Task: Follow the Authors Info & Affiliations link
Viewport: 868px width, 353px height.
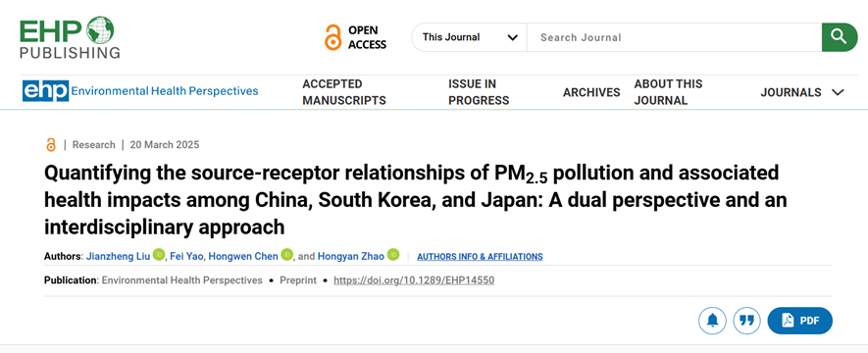Action: pos(480,257)
